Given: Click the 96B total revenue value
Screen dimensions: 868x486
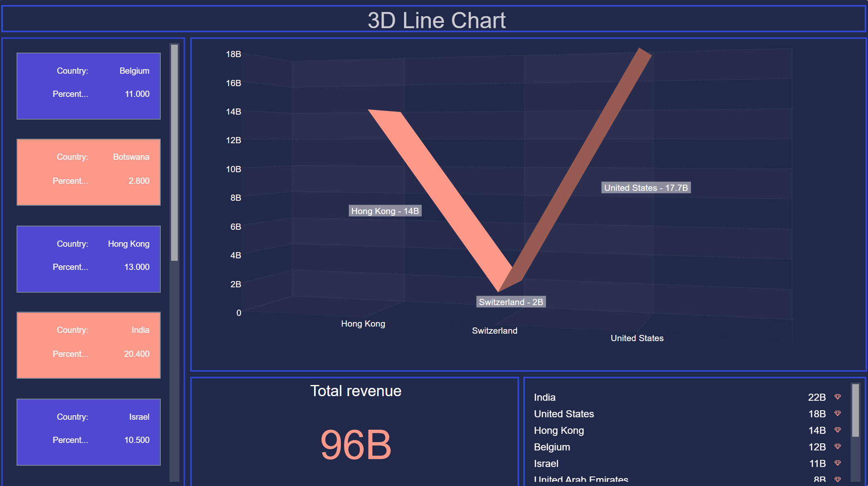Looking at the screenshot, I should 355,445.
